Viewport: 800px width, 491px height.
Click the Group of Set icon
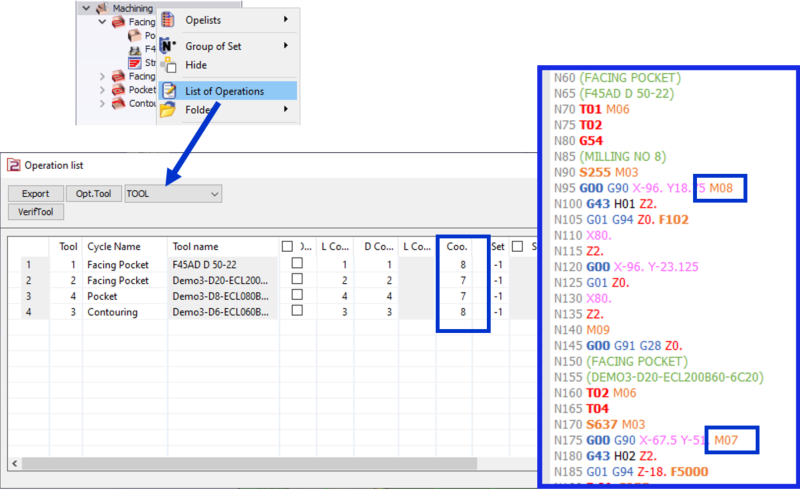(168, 46)
